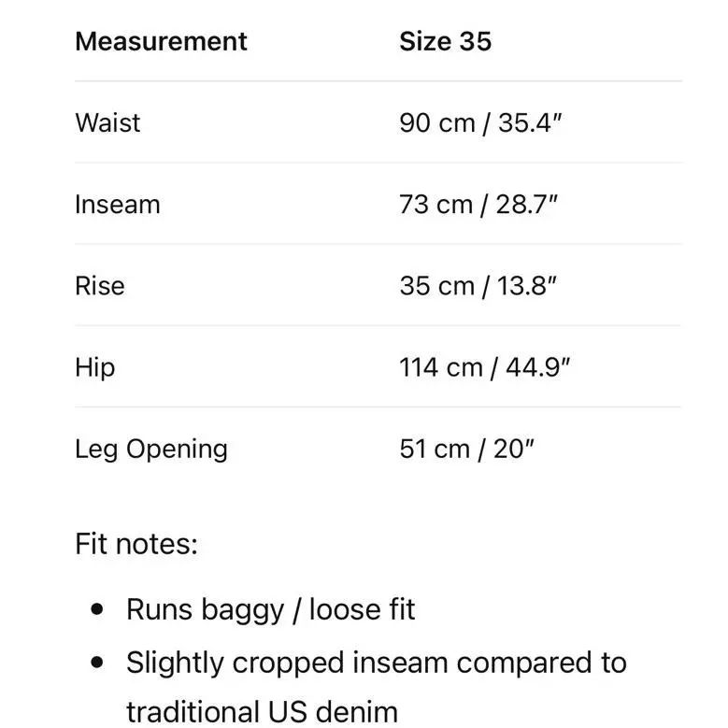Click the Size 35 column header
The height and width of the screenshot is (728, 728).
445,41
